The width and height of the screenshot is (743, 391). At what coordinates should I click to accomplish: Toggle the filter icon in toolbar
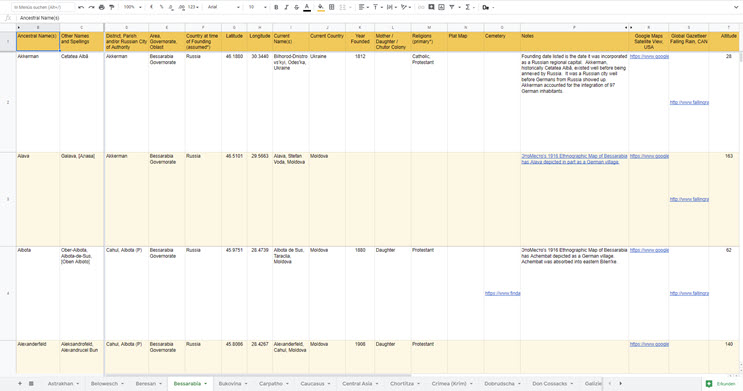click(x=452, y=7)
